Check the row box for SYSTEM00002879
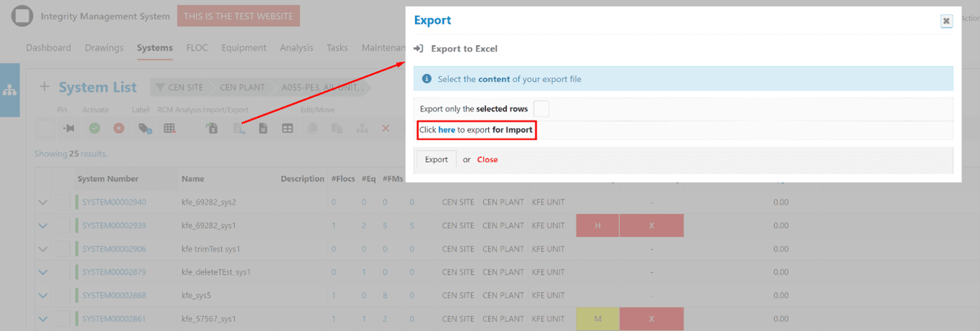The width and height of the screenshot is (980, 331). click(64, 272)
